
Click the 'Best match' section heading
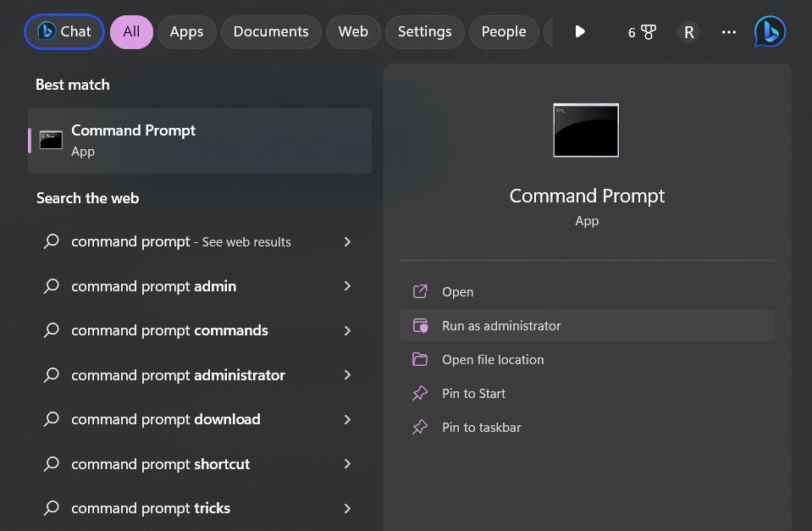pos(73,85)
